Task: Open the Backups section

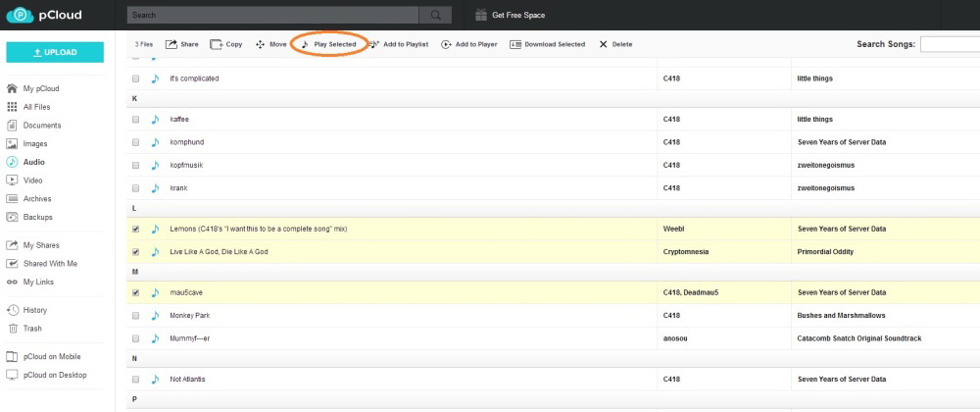Action: tap(37, 217)
